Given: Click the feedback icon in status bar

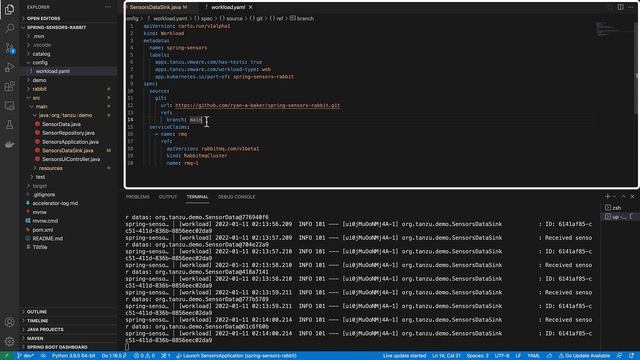Looking at the screenshot, I should pos(619,356).
